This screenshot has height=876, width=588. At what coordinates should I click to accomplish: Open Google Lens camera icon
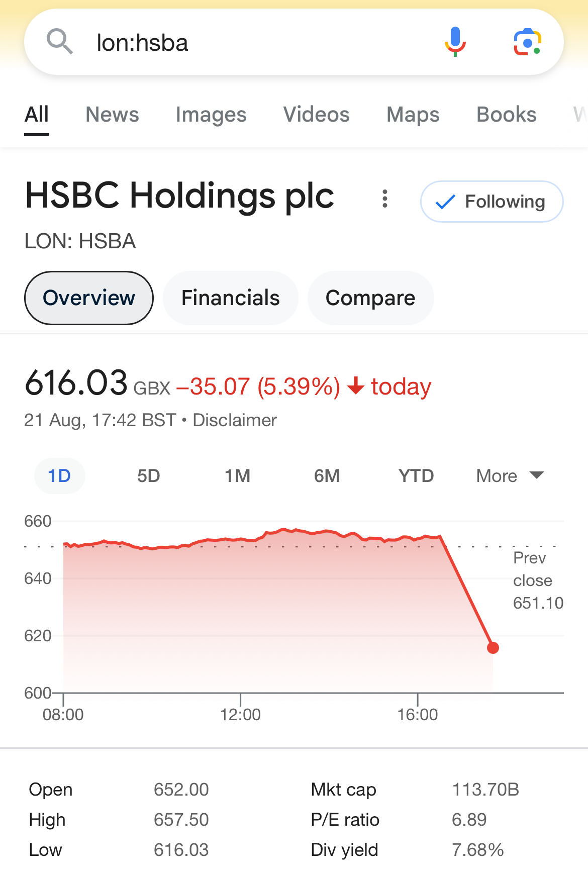(x=528, y=42)
